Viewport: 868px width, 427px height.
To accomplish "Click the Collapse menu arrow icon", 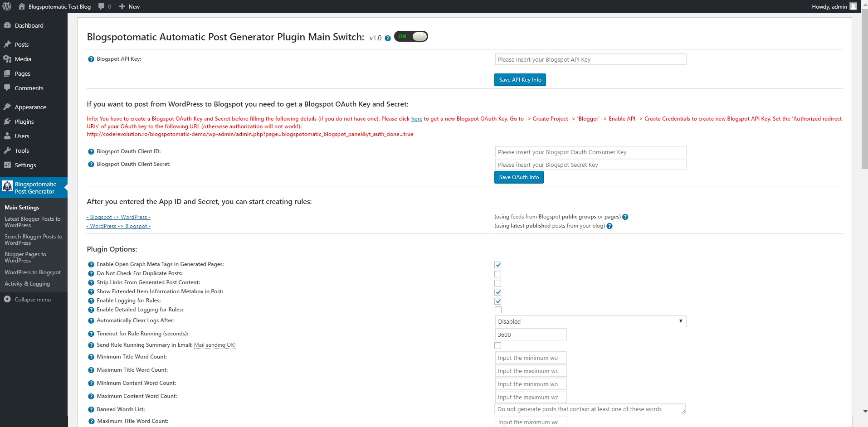I will [x=7, y=299].
